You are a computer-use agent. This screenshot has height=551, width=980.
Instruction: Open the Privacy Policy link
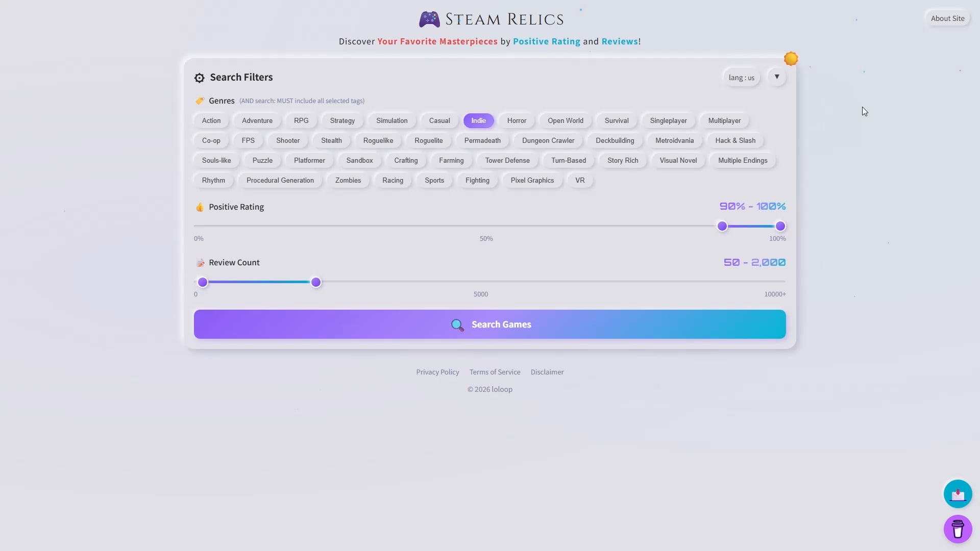(437, 372)
